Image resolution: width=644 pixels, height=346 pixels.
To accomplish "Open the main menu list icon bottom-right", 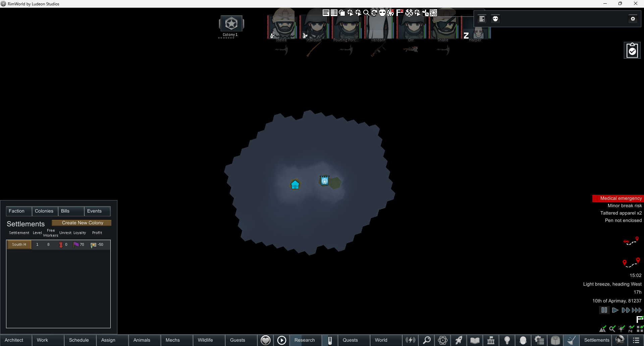I will [636, 340].
